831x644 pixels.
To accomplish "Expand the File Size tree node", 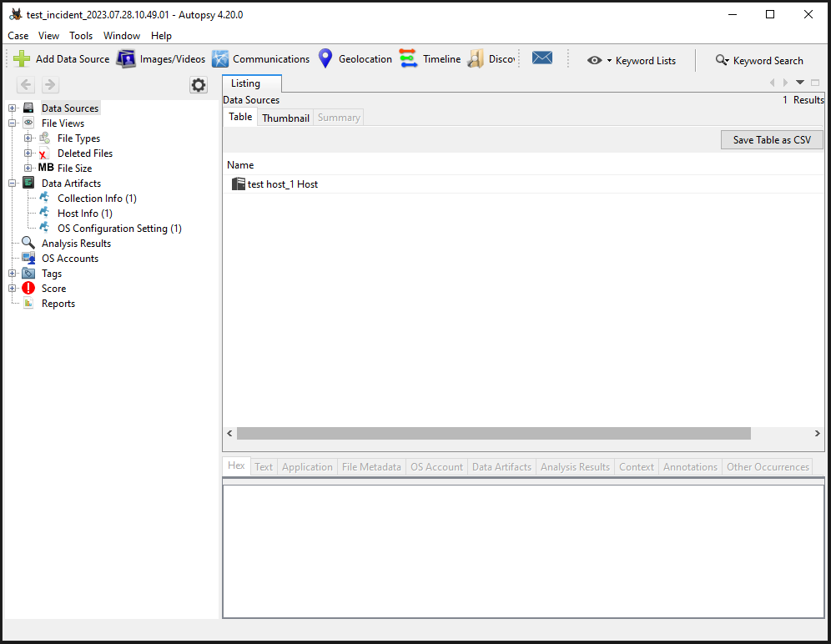I will [x=28, y=168].
